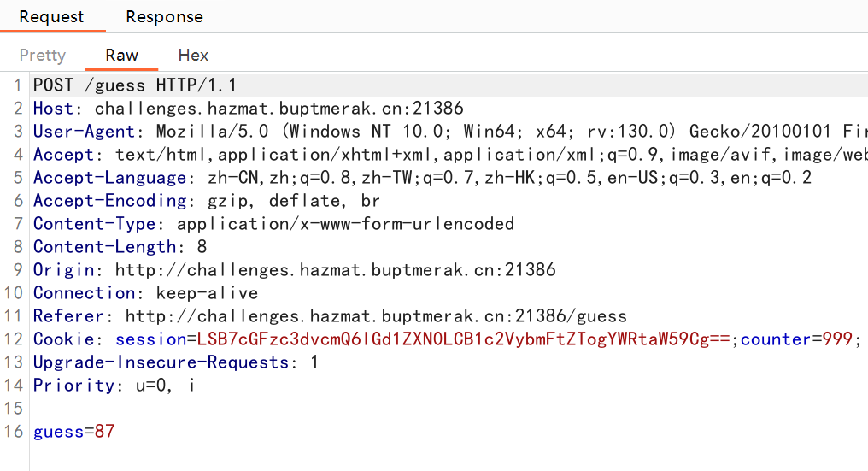
Task: Select the Request tab
Action: pyautogui.click(x=51, y=16)
